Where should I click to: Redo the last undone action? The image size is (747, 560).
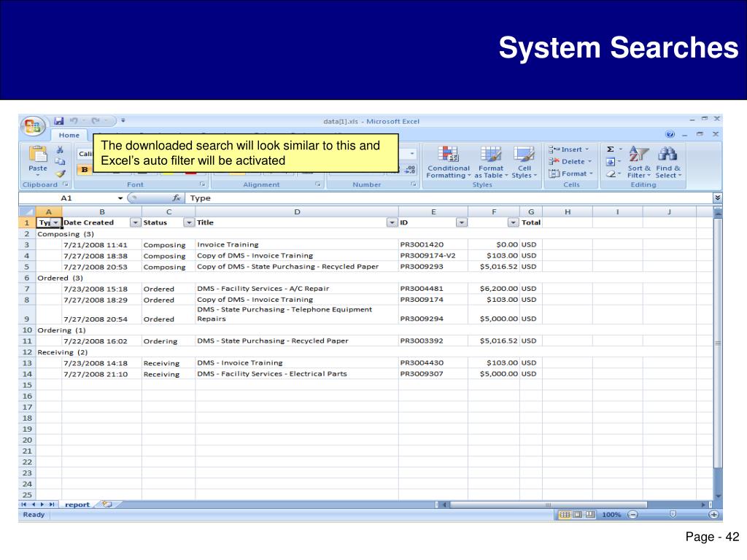(96, 121)
